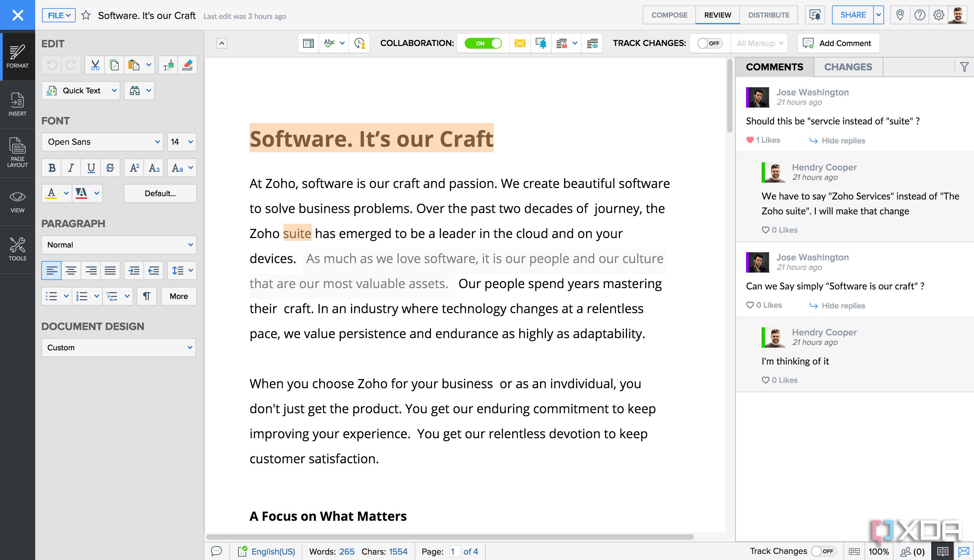The image size is (974, 560).
Task: Apply superscript formatting
Action: [x=134, y=168]
